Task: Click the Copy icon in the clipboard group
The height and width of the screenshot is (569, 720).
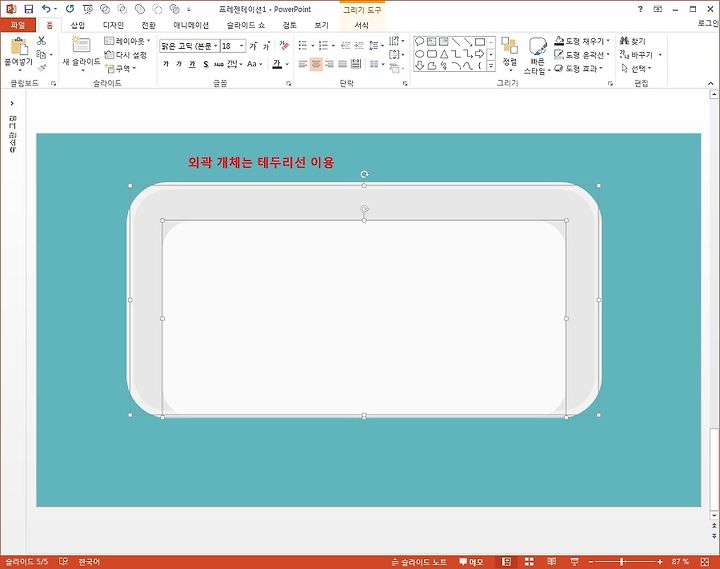Action: 41,55
